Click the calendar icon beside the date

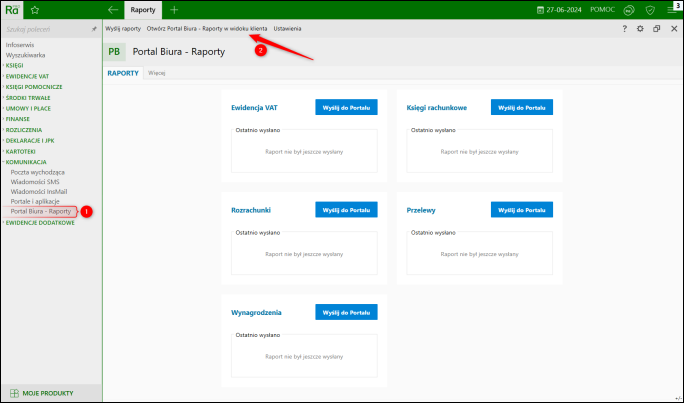point(540,10)
